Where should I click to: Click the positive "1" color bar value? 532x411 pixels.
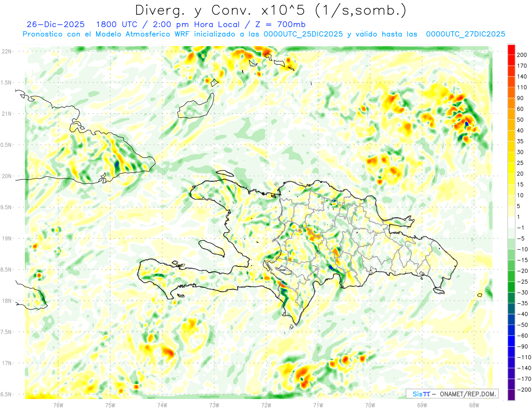click(x=519, y=217)
